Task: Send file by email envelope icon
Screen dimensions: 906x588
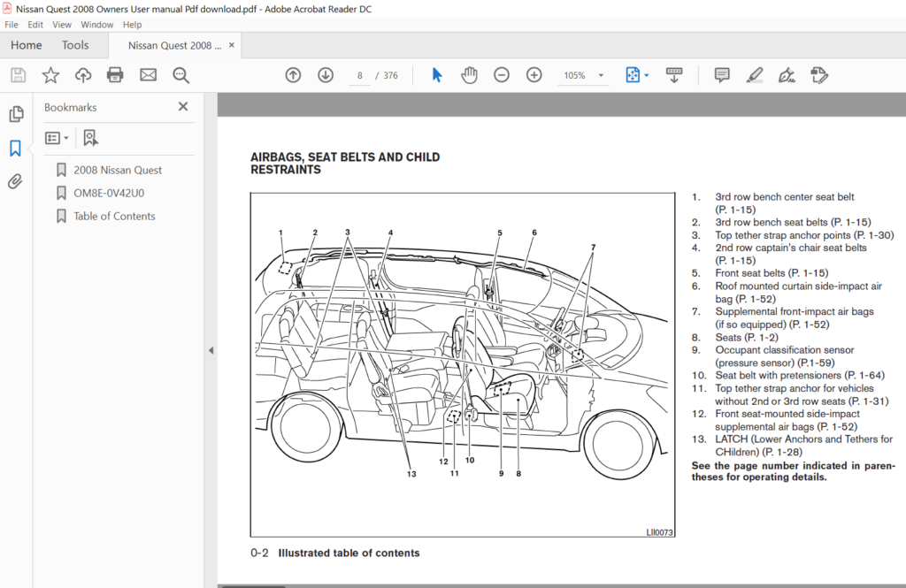Action: pos(148,75)
